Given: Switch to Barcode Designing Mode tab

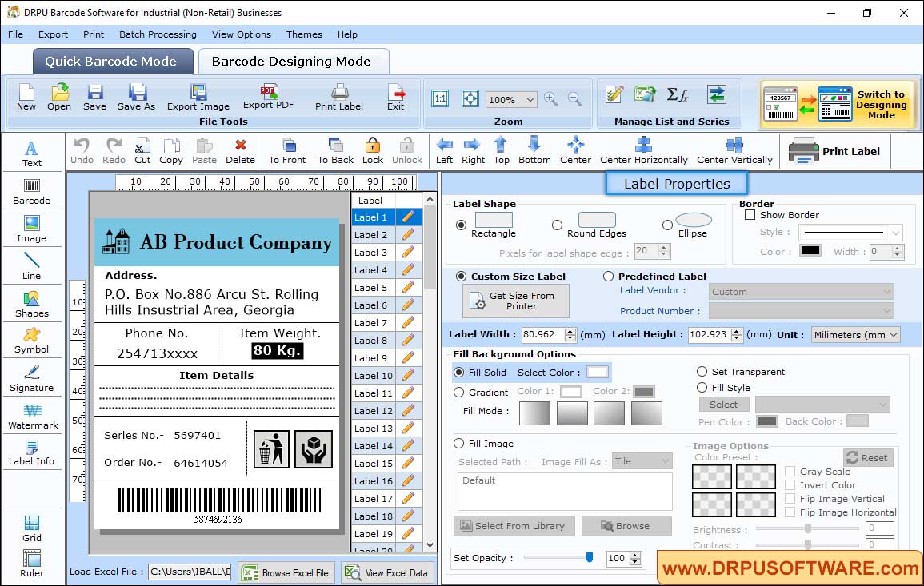Looking at the screenshot, I should click(x=293, y=62).
